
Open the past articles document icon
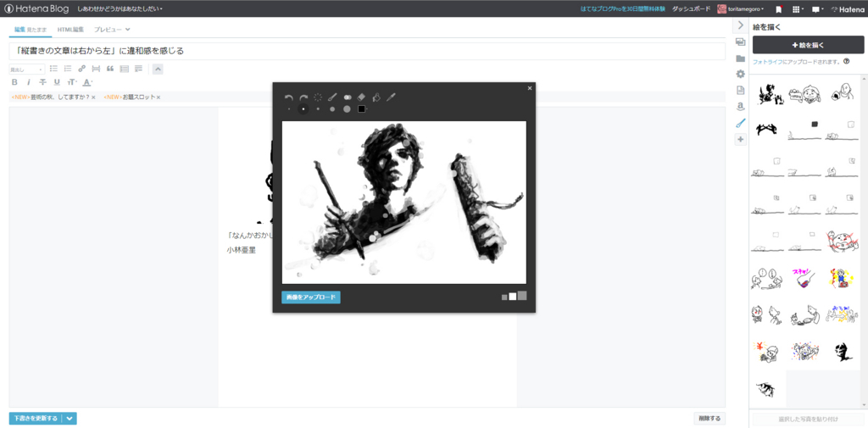point(741,90)
